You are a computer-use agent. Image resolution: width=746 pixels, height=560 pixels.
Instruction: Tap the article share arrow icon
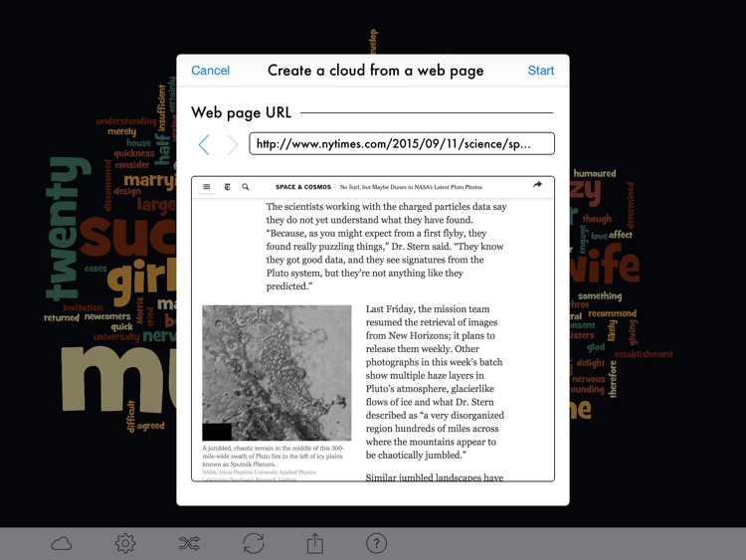coord(537,185)
